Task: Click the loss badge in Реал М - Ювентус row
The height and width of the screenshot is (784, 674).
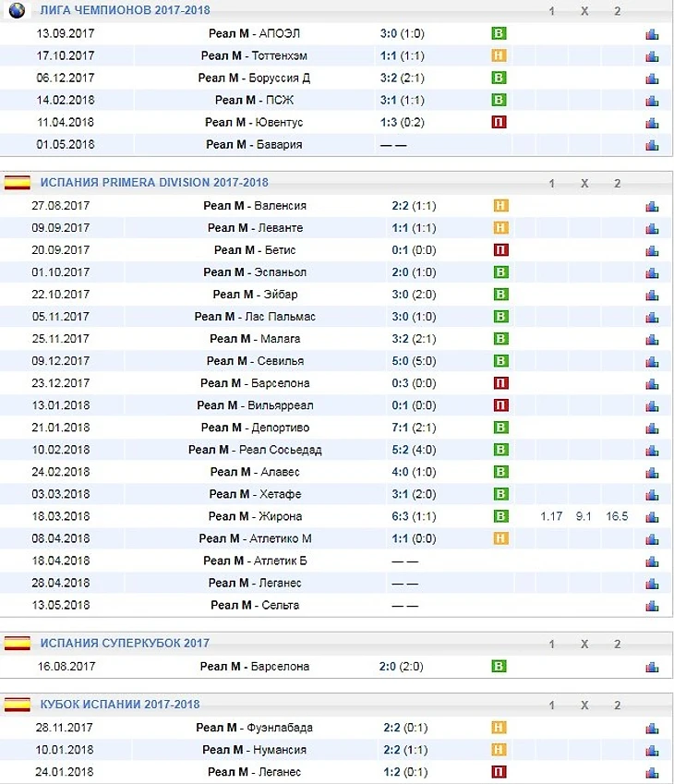Action: click(x=499, y=122)
